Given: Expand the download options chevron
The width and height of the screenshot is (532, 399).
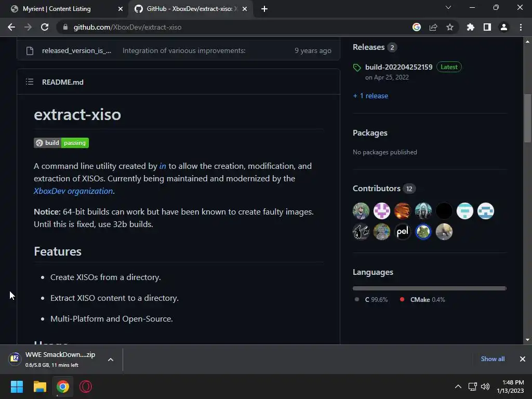Looking at the screenshot, I should point(111,360).
